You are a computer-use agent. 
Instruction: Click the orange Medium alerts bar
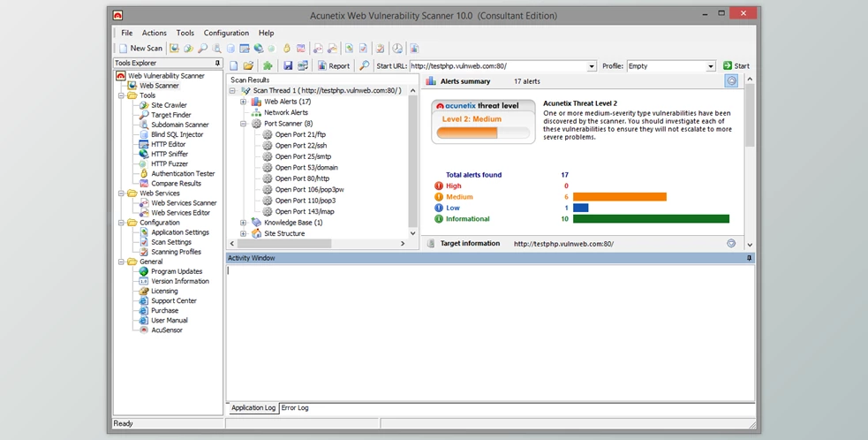click(620, 197)
